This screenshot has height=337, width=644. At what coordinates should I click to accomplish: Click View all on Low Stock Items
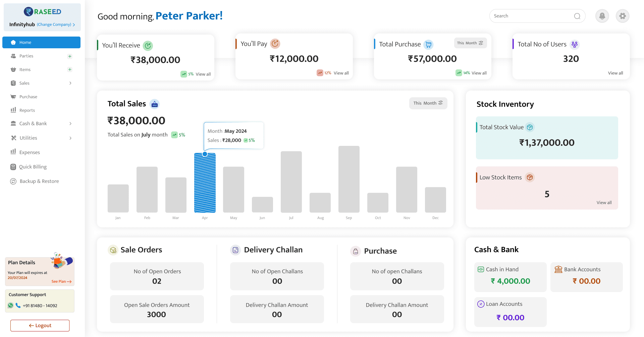(604, 203)
